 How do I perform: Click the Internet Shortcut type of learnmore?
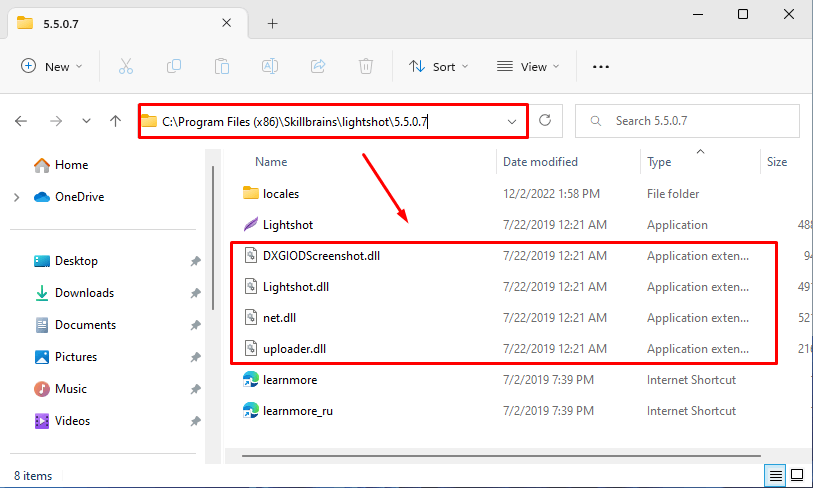[691, 380]
